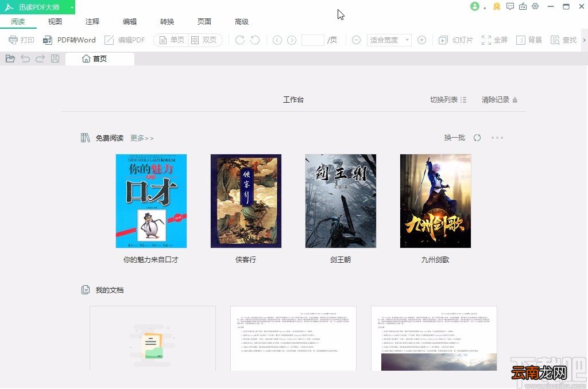Open the 适合宽度 zoom dropdown
The width and height of the screenshot is (588, 389).
pos(389,40)
